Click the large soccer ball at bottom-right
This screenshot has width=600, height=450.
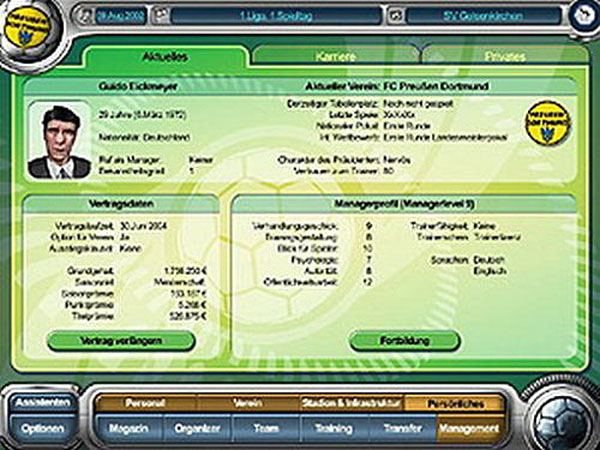click(562, 421)
